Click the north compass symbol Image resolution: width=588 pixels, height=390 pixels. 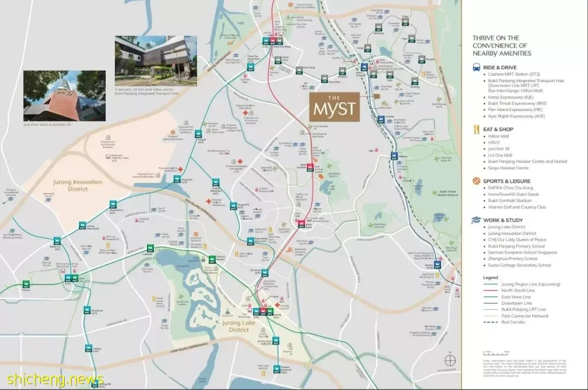point(450,360)
